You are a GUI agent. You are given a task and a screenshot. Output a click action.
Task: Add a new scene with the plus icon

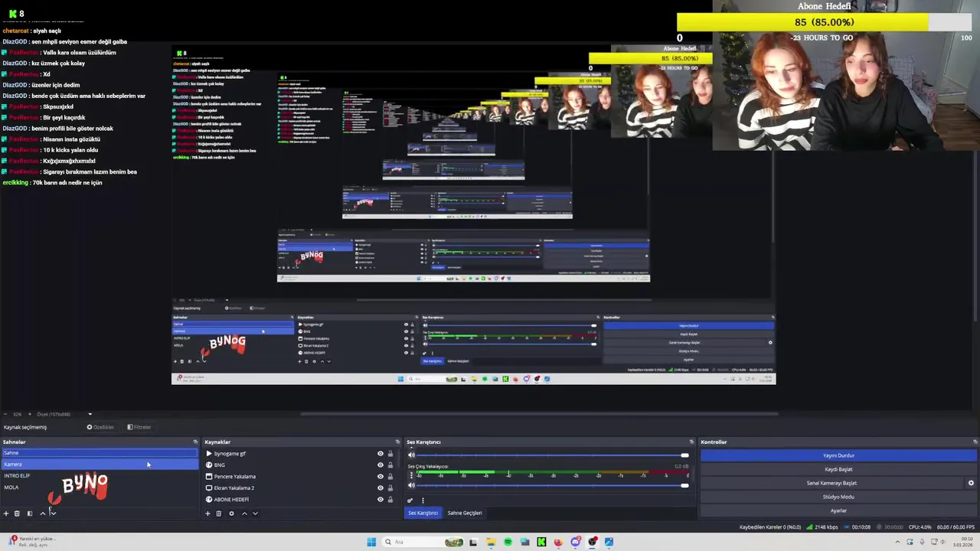tap(5, 514)
